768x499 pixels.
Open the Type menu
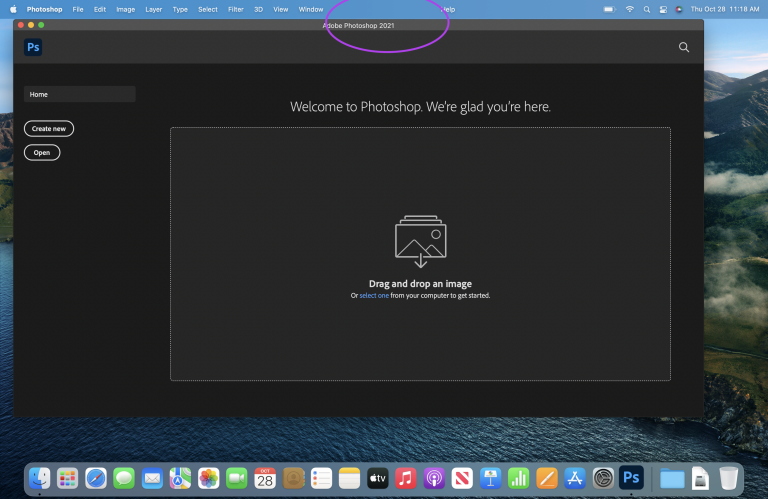pyautogui.click(x=180, y=9)
